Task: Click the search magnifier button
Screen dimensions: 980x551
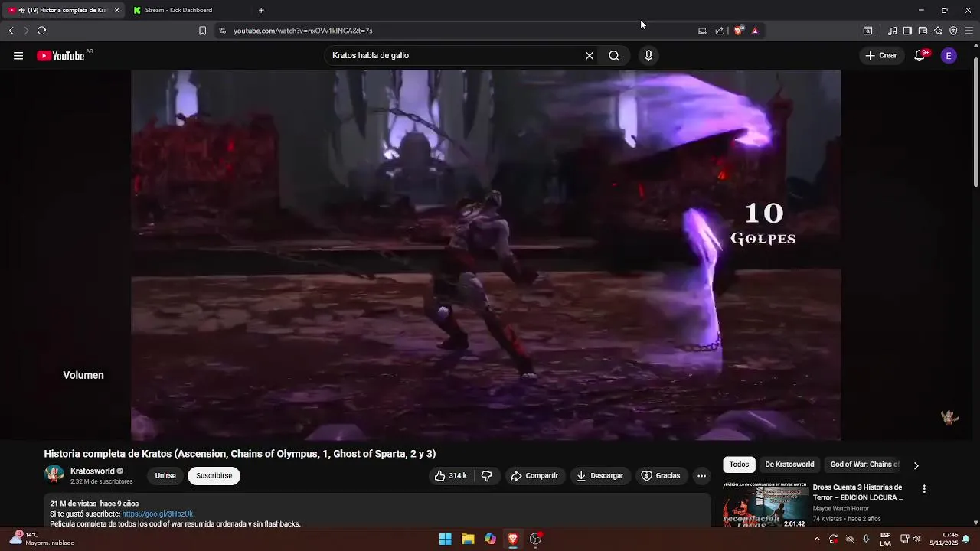Action: (x=614, y=56)
